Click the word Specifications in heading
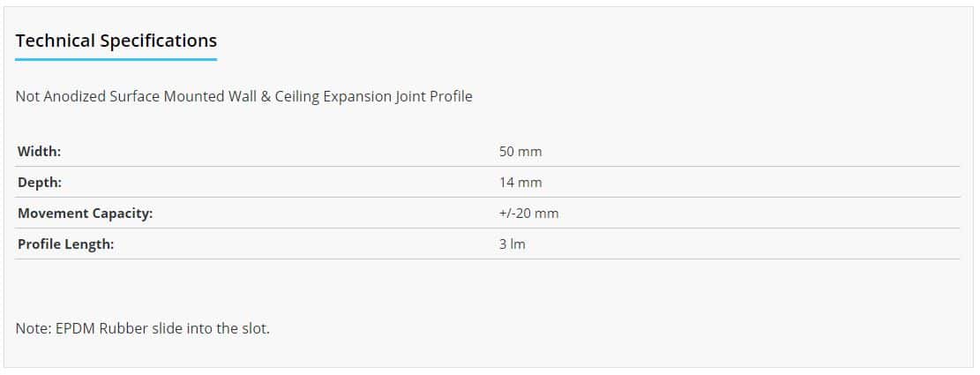 (159, 41)
